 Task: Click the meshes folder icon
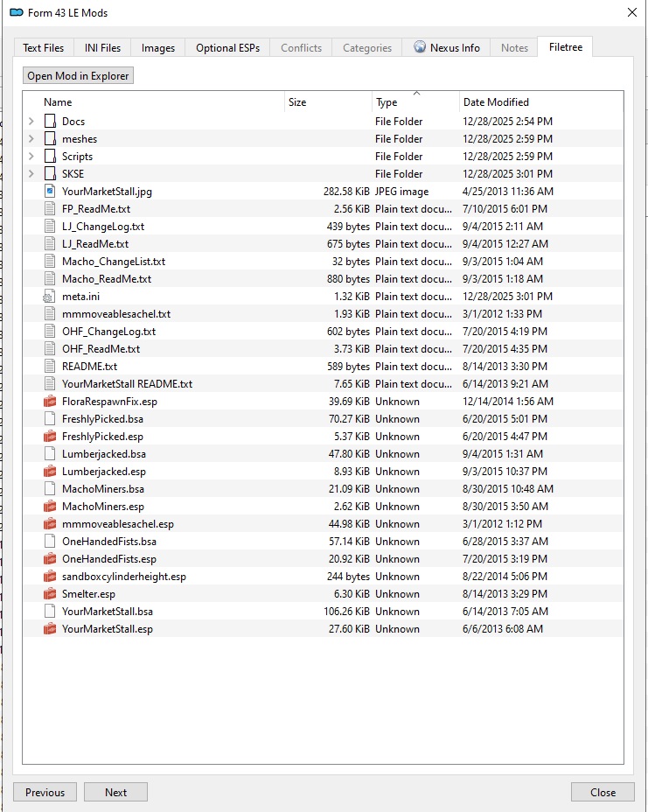click(x=50, y=139)
